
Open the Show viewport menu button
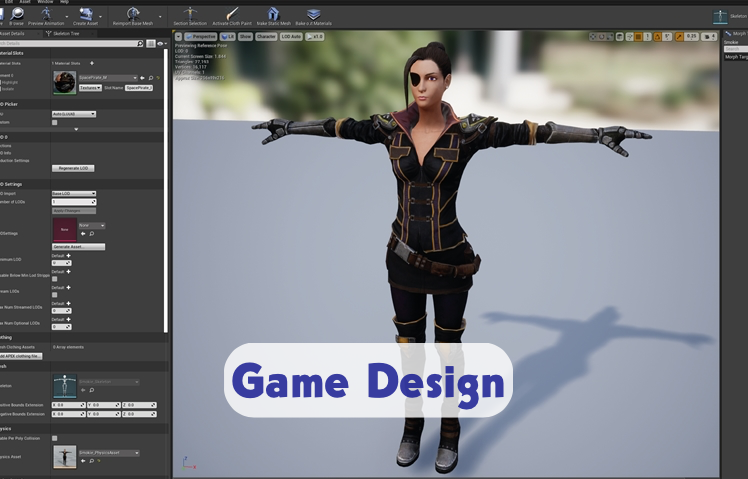point(245,36)
